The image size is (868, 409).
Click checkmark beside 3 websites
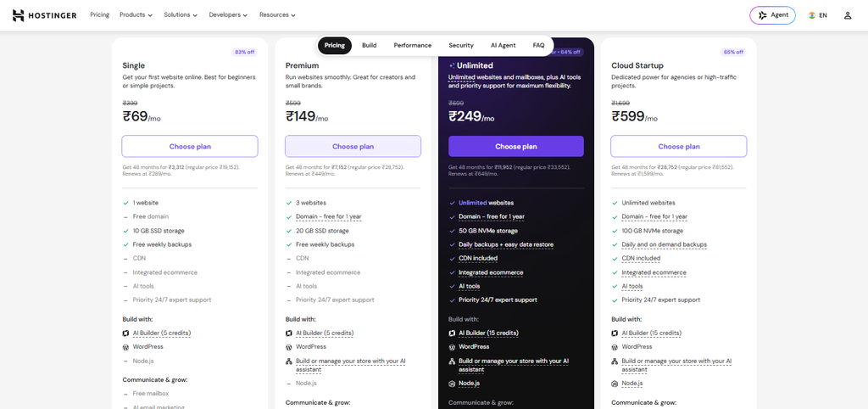point(288,203)
